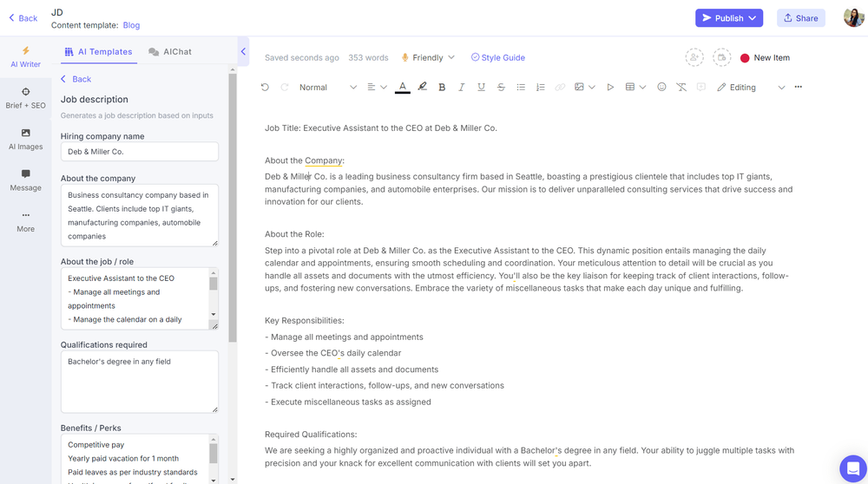The image size is (868, 484).
Task: Collapse the left panel with chevron
Action: [x=243, y=51]
